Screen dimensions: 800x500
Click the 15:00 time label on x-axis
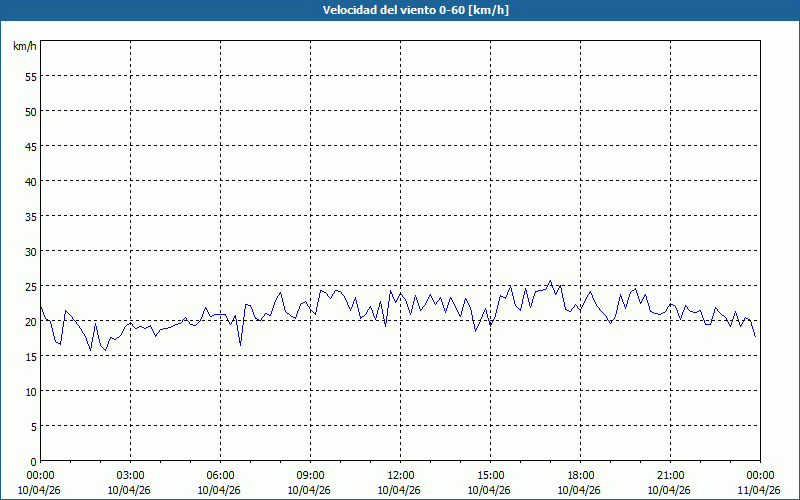tap(490, 475)
